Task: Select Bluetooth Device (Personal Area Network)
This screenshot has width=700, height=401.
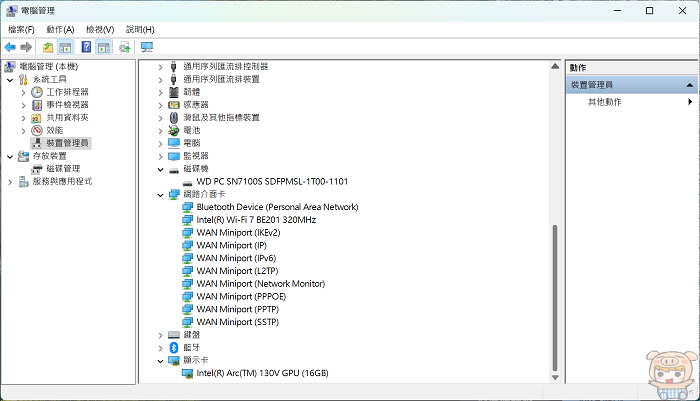Action: pos(277,207)
